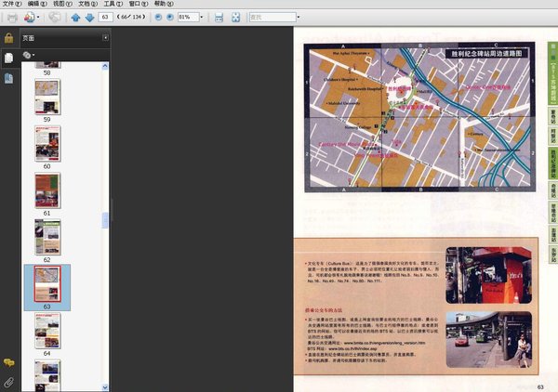Toggle full-page fit view icon
This screenshot has width=558, height=392.
click(235, 17)
